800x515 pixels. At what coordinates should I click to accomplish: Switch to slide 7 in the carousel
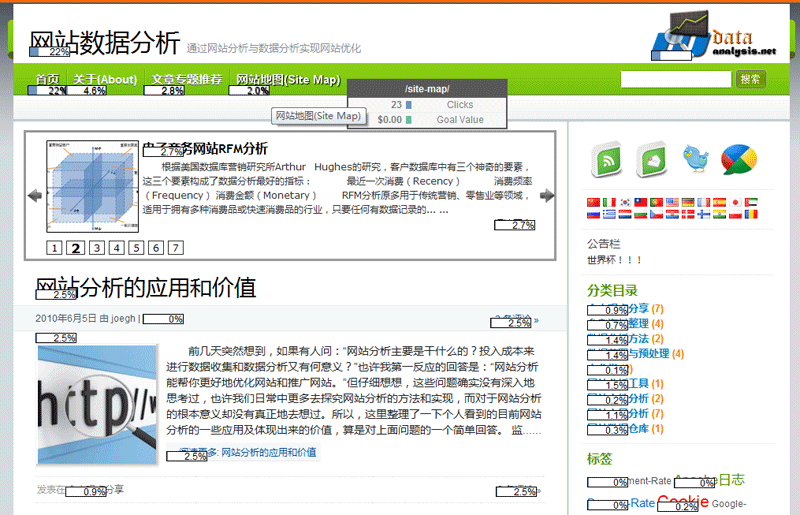click(x=176, y=248)
